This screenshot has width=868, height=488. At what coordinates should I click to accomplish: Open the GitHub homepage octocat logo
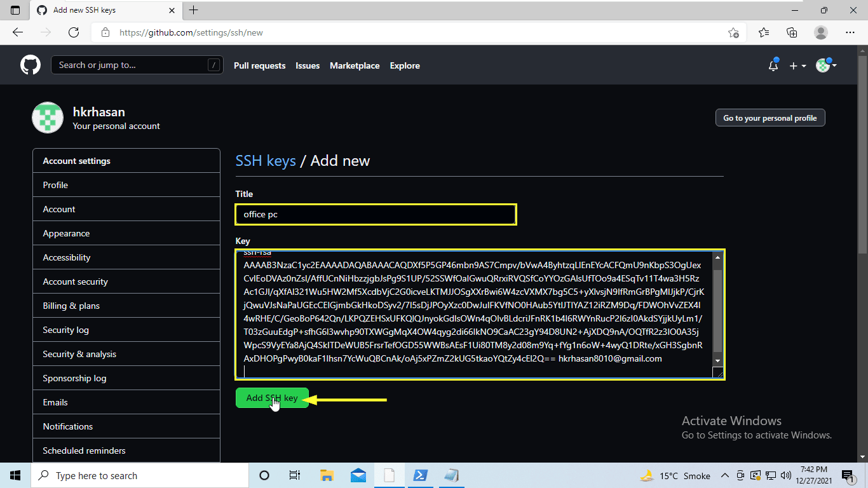click(31, 65)
